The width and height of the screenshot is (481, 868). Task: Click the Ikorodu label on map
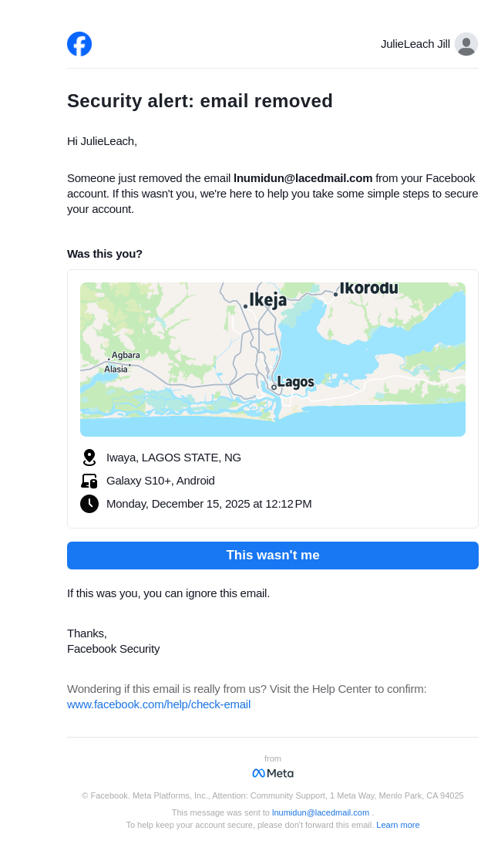tap(368, 289)
